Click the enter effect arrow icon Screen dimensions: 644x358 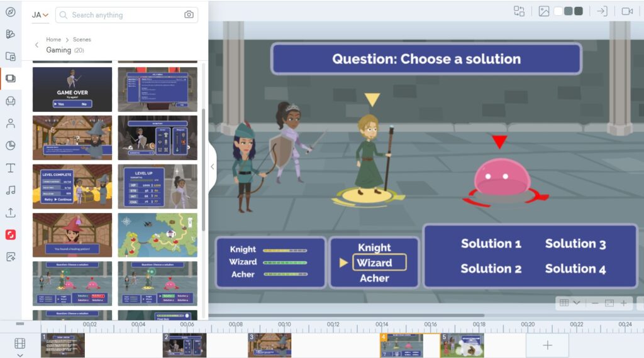click(x=602, y=11)
